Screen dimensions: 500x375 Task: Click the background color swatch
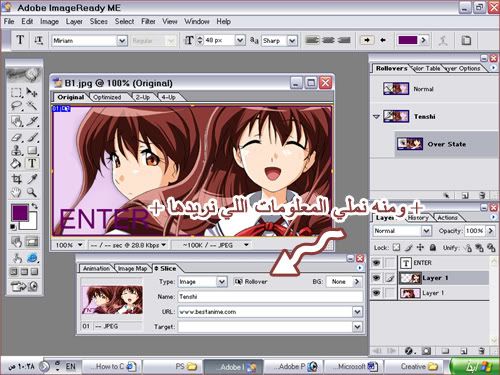point(32,225)
